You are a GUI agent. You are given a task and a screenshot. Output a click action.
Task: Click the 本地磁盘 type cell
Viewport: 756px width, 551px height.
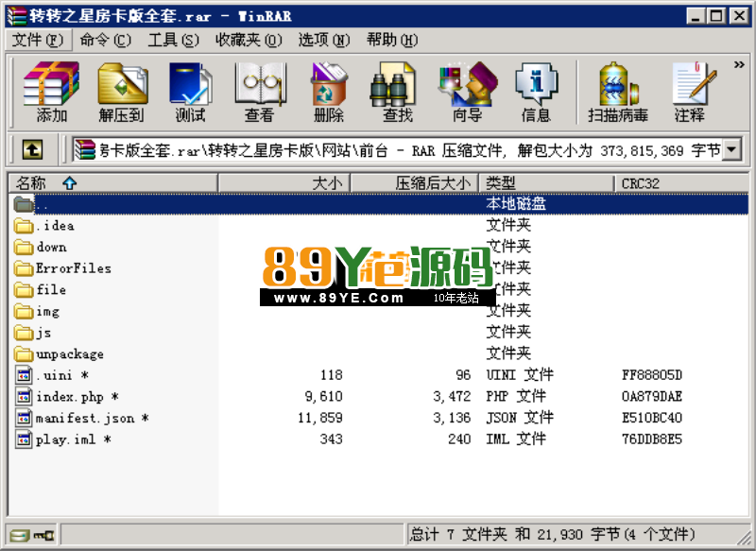[x=516, y=204]
